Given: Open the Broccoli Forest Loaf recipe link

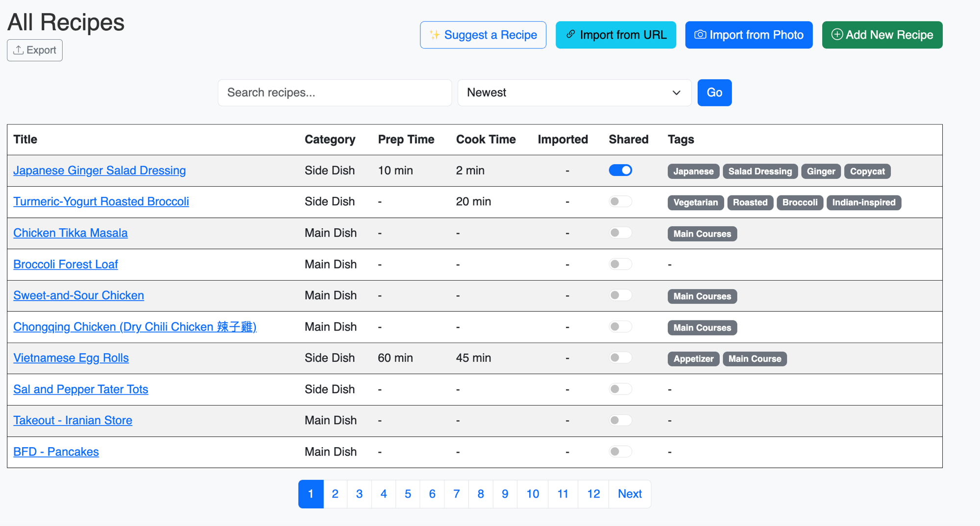Looking at the screenshot, I should 66,264.
